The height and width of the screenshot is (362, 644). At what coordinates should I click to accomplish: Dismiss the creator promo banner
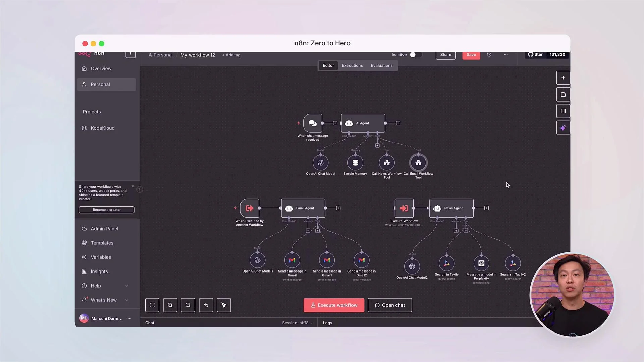(x=133, y=186)
